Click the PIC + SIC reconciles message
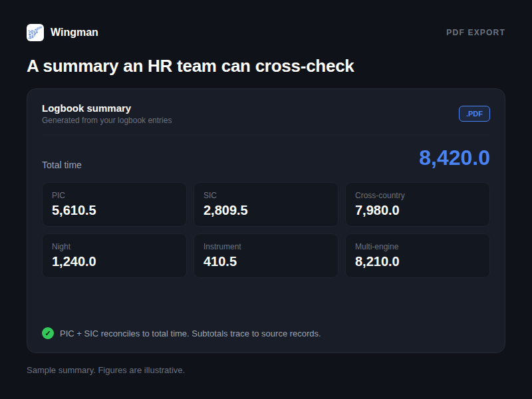532x399 pixels. click(190, 334)
